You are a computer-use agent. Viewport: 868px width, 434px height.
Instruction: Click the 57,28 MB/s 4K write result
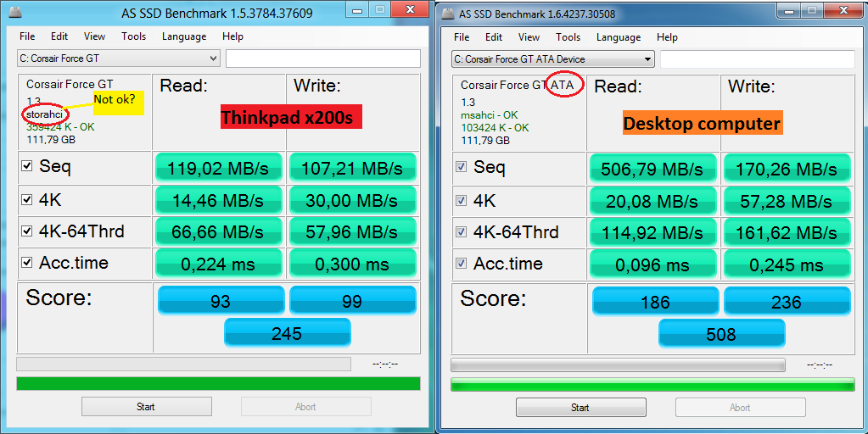click(786, 201)
